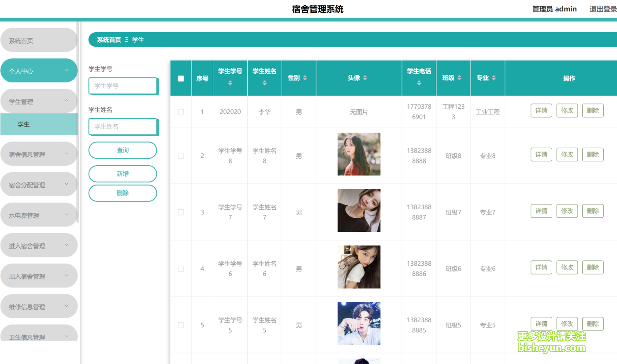Sort table by 学生姓名 column

click(264, 83)
